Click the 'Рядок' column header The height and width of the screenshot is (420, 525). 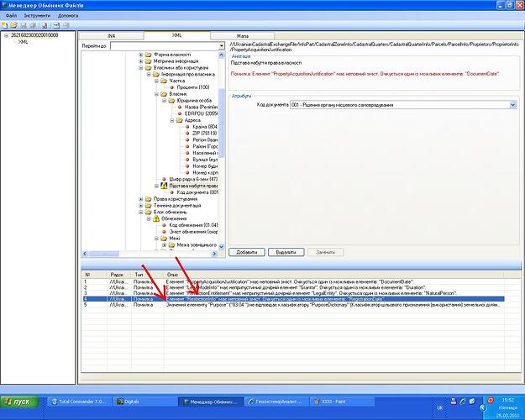(x=119, y=275)
